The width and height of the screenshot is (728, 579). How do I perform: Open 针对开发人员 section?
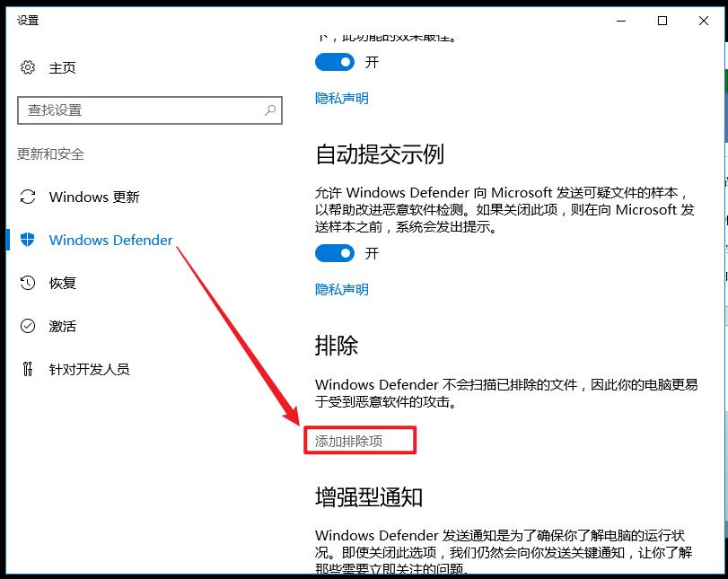[89, 370]
